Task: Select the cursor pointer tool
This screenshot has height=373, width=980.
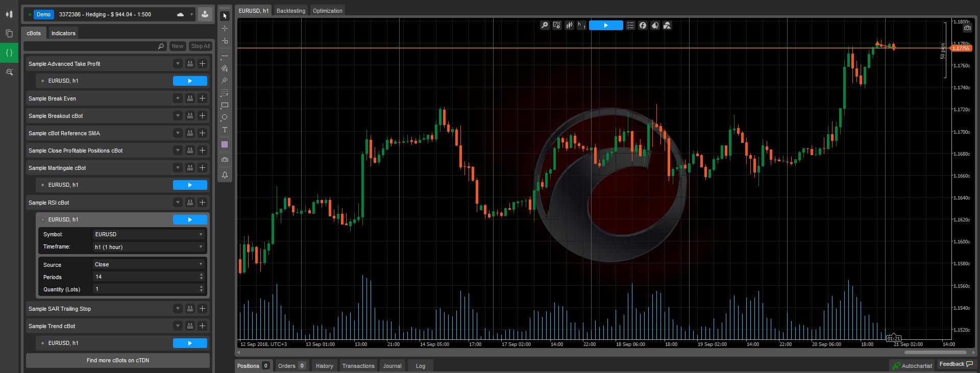Action: 225,16
